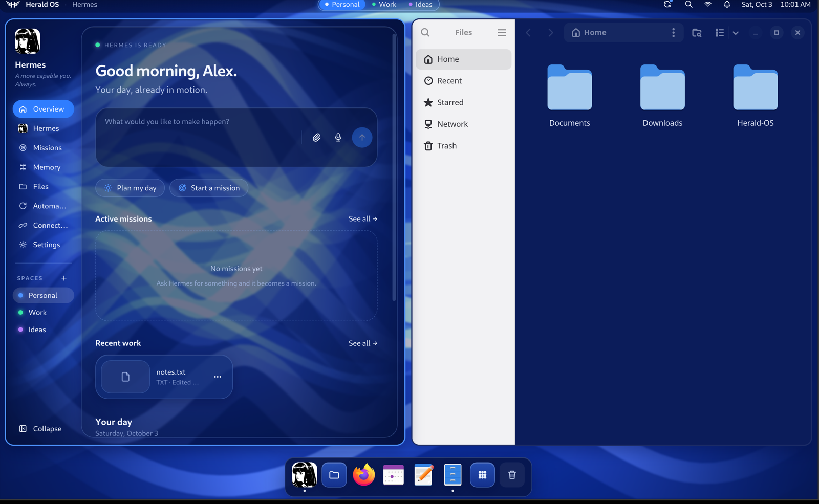Open the Files hamburger menu
819x504 pixels.
click(502, 32)
